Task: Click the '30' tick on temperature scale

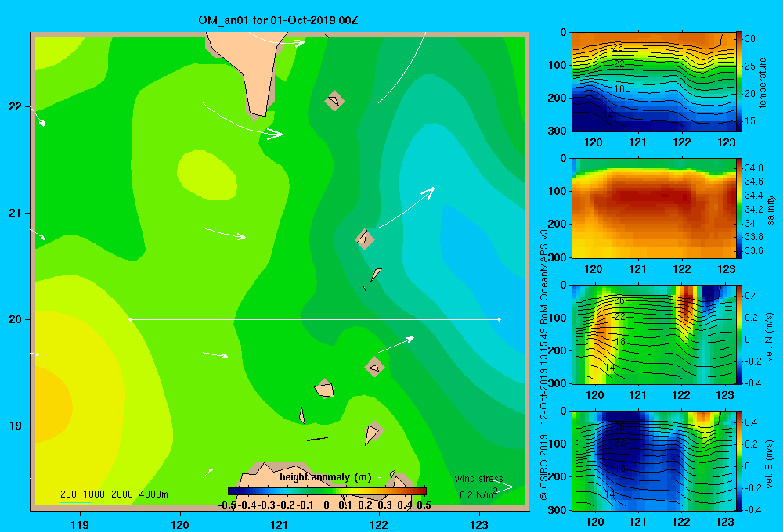Action: pos(750,39)
